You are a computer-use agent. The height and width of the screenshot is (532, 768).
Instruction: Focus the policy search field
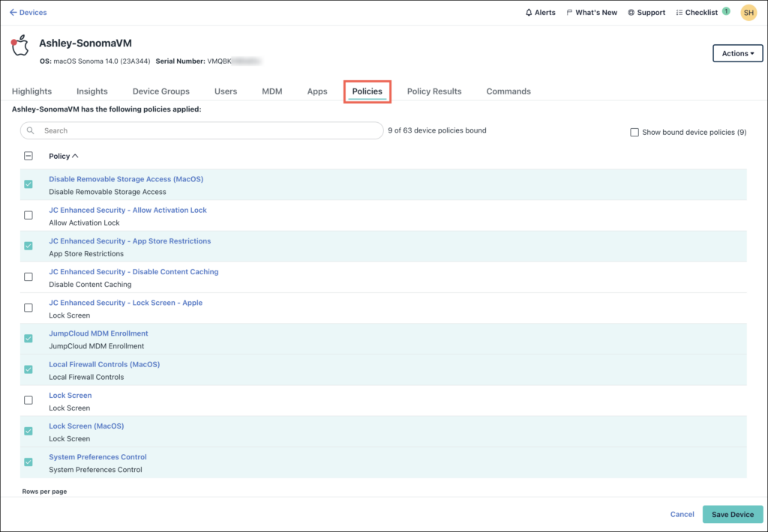click(210, 130)
